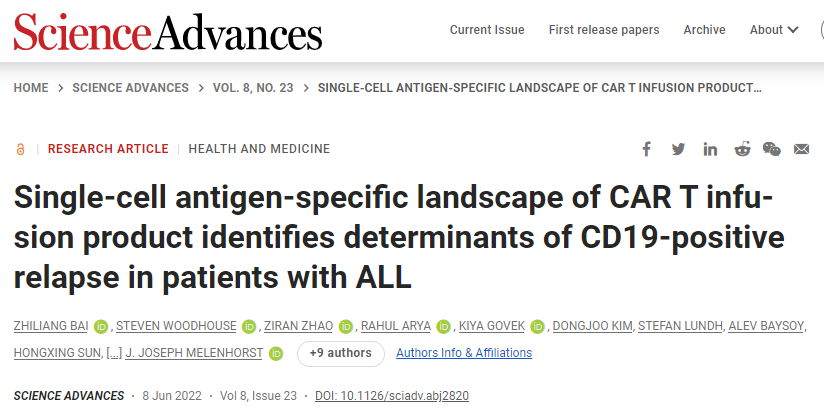Open the Archive nav item
This screenshot has height=408, width=824.
(x=704, y=30)
